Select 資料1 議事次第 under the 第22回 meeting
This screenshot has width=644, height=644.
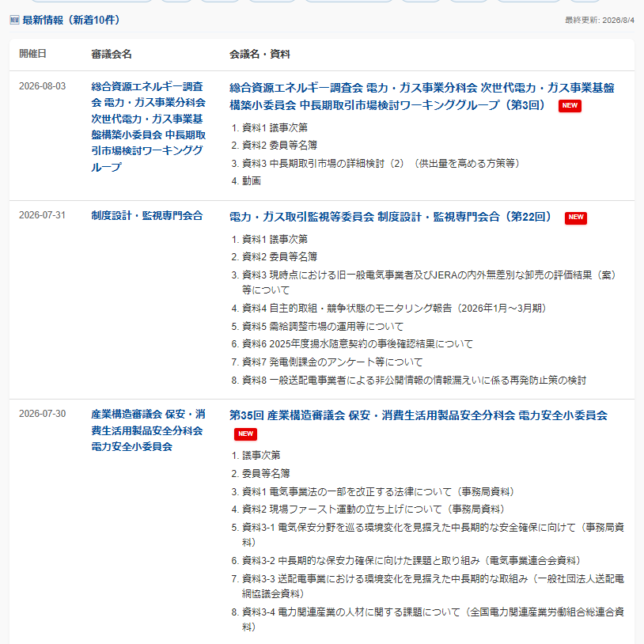[x=275, y=240]
